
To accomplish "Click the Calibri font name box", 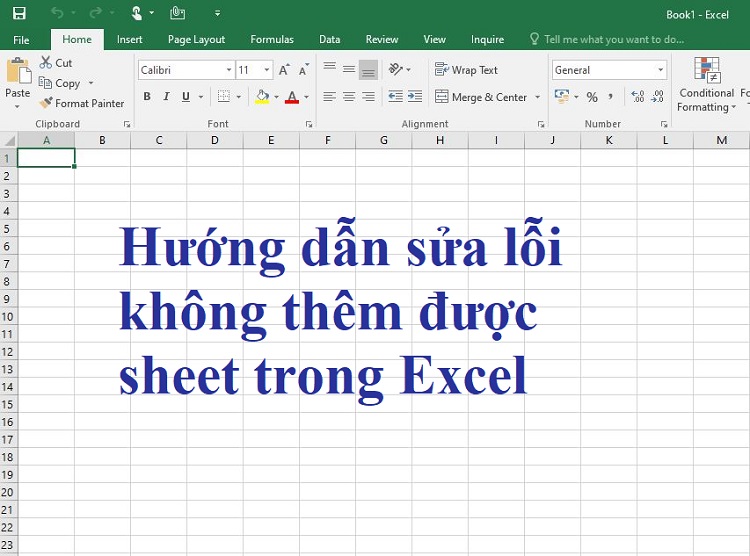I will (x=180, y=70).
